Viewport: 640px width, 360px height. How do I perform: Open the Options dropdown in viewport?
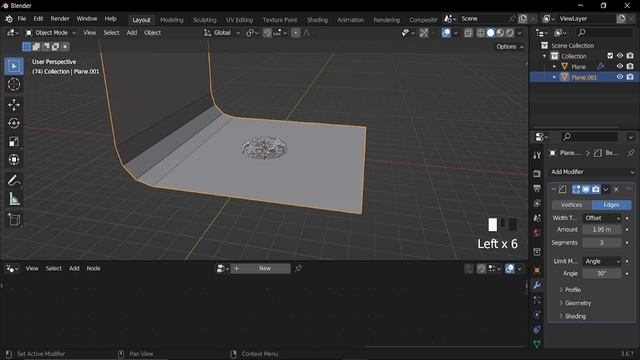tap(509, 47)
